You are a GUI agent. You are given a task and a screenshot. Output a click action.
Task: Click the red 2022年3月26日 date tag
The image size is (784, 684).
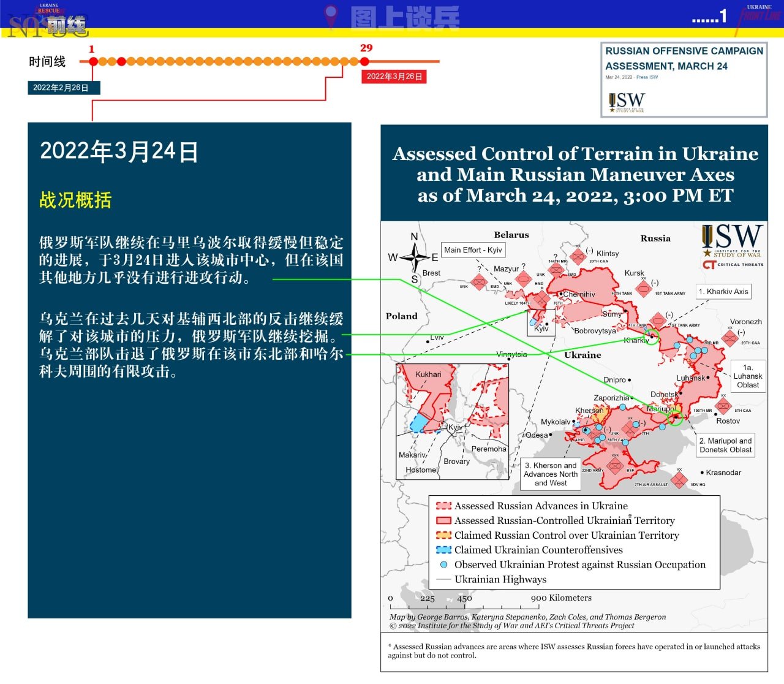click(394, 77)
